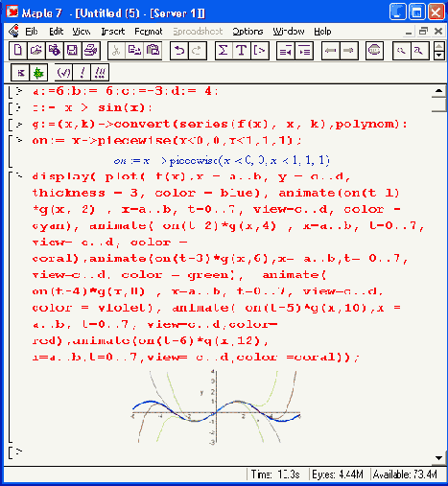Open the Options menu
The width and height of the screenshot is (448, 486).
pyautogui.click(x=248, y=32)
